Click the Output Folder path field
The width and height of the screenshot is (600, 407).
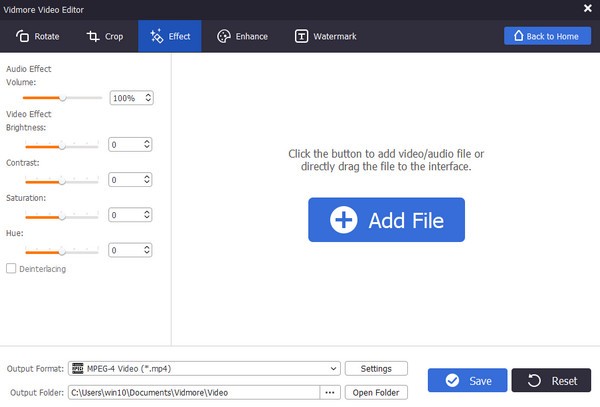click(x=194, y=392)
